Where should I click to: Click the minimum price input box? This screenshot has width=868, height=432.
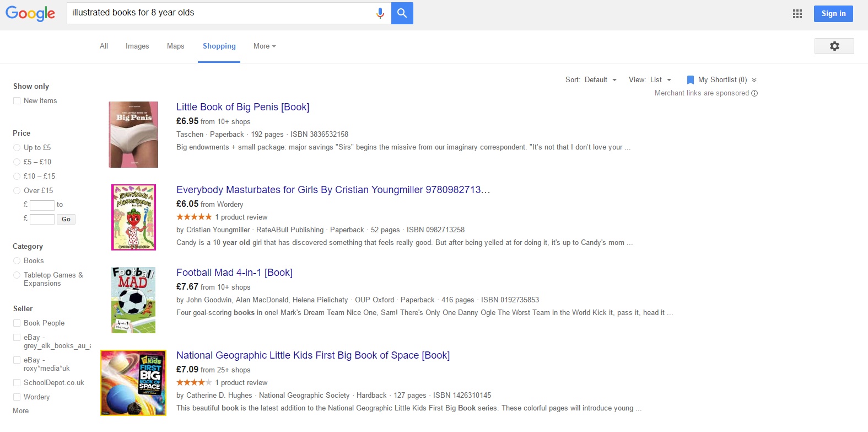point(42,205)
